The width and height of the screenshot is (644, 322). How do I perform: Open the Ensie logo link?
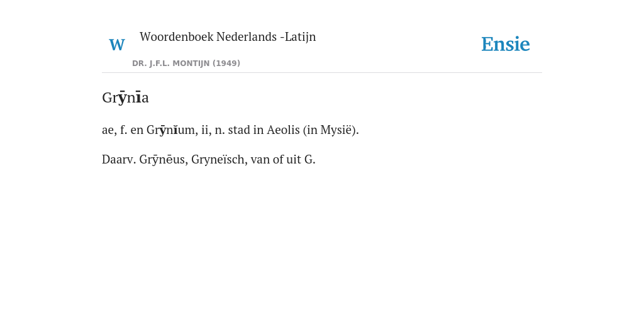pyautogui.click(x=506, y=44)
